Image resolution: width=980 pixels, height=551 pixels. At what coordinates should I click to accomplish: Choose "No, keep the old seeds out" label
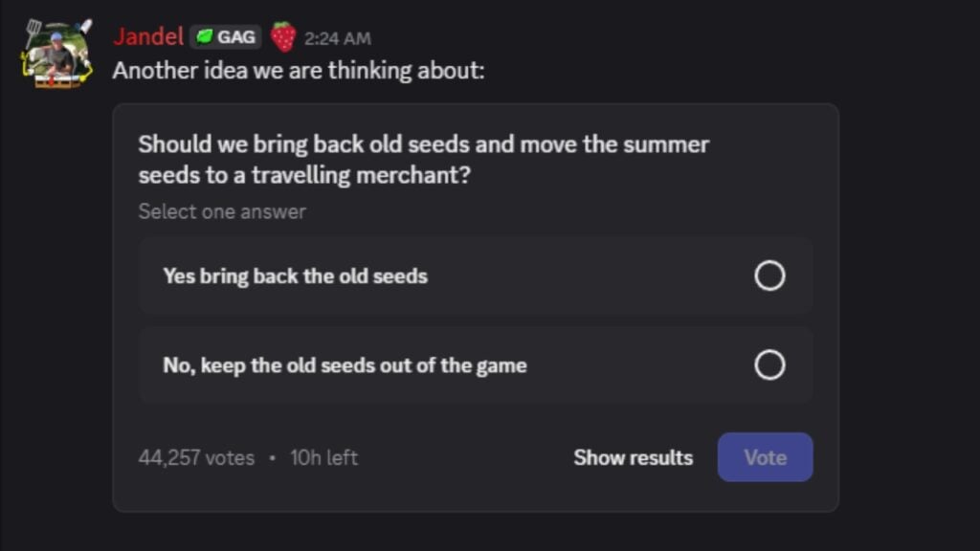point(345,365)
